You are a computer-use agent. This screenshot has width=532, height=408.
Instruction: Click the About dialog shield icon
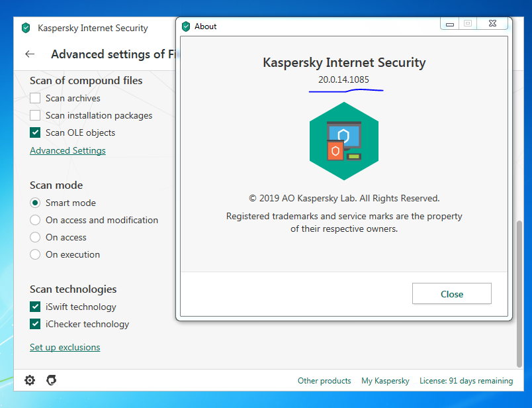click(186, 26)
